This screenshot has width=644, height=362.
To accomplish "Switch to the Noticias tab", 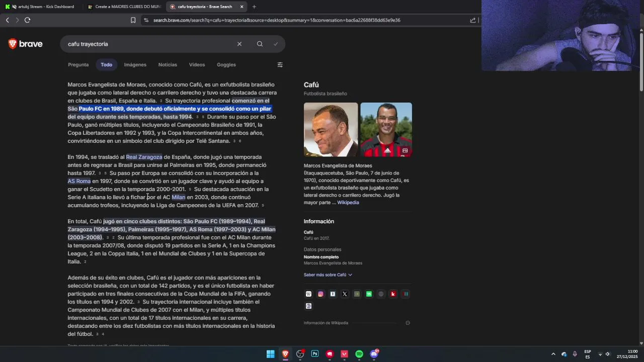I will click(168, 65).
